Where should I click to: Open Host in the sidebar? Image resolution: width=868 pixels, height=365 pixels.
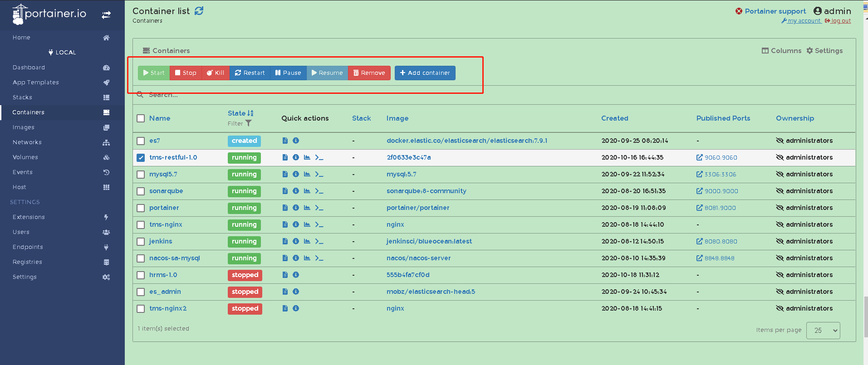click(62, 187)
